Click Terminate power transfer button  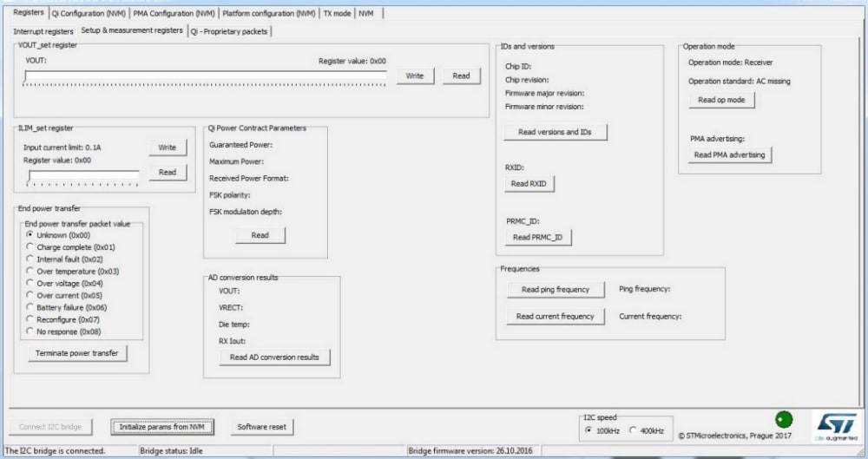[x=77, y=353]
